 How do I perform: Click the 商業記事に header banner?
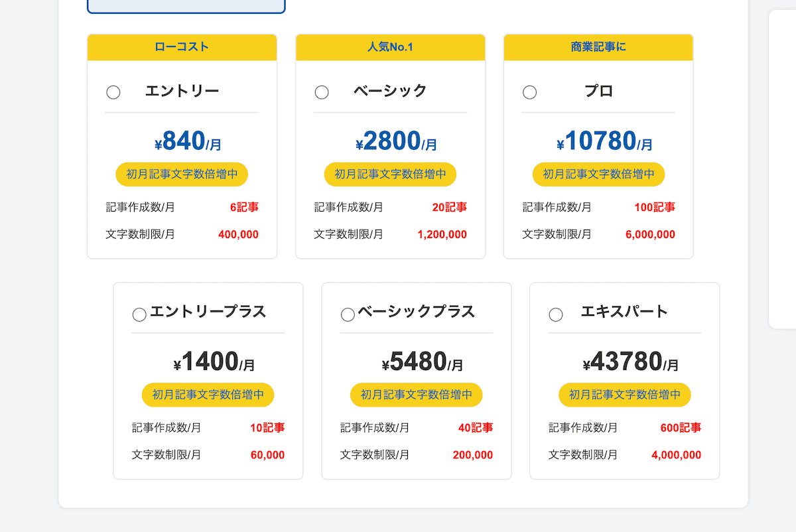click(598, 47)
